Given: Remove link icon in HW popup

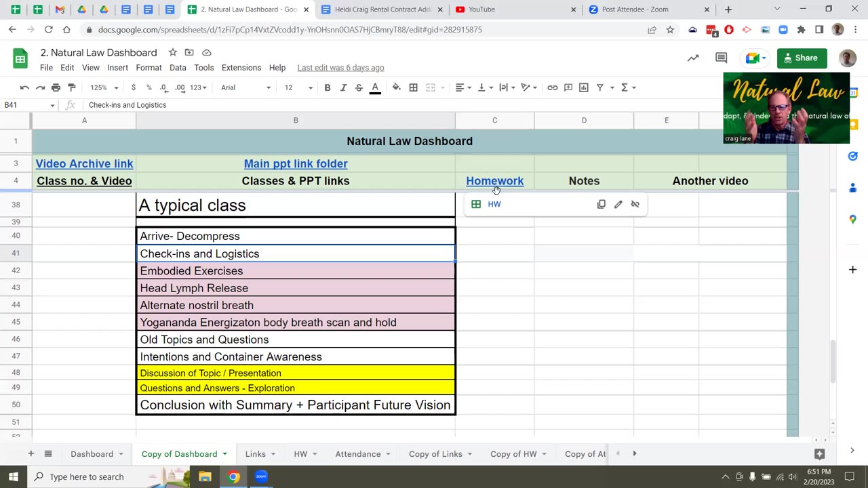Looking at the screenshot, I should (635, 204).
